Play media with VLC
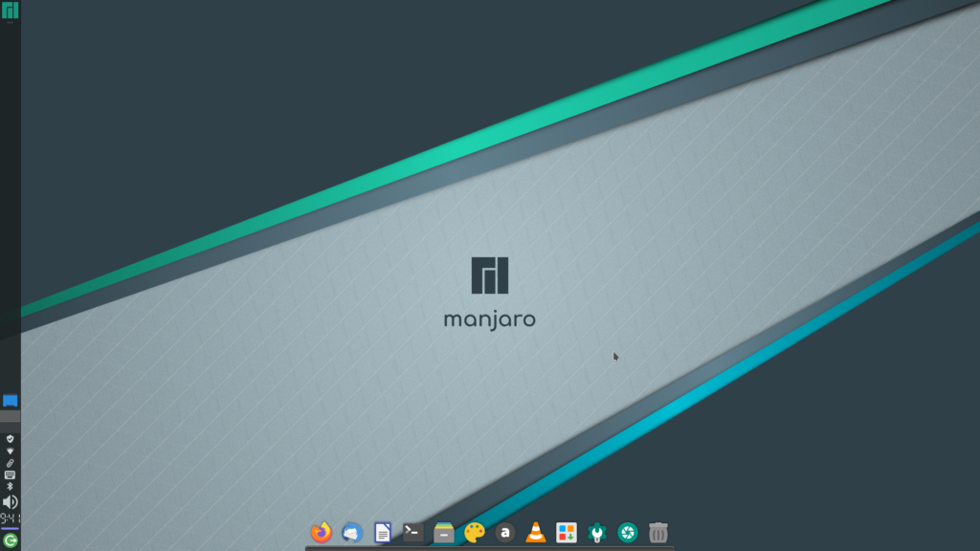Screen dimensions: 980x551 click(x=534, y=533)
